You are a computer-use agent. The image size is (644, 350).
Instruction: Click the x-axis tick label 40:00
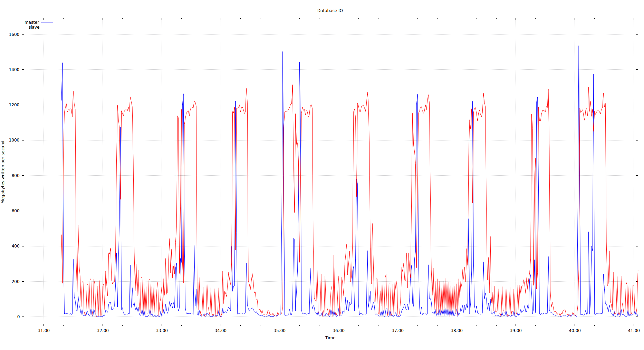575,331
